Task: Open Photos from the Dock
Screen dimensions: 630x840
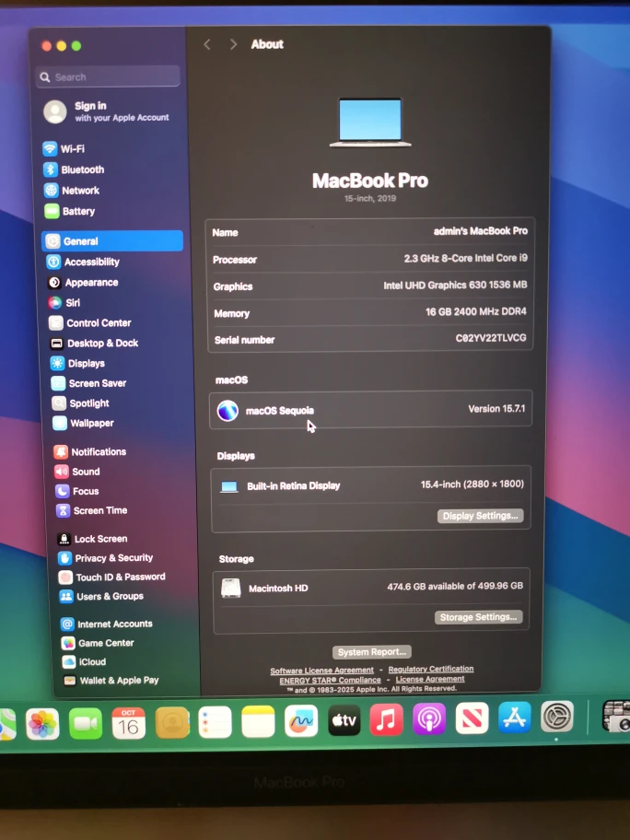Action: click(42, 723)
